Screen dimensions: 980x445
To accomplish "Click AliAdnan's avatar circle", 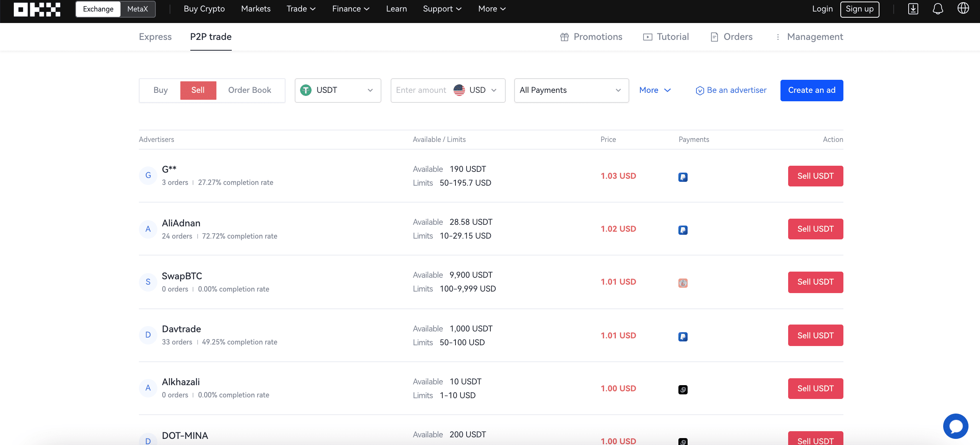I will (x=148, y=229).
